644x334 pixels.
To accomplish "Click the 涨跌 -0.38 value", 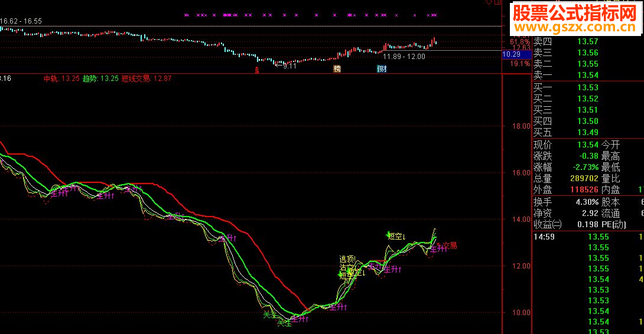I will pos(589,156).
